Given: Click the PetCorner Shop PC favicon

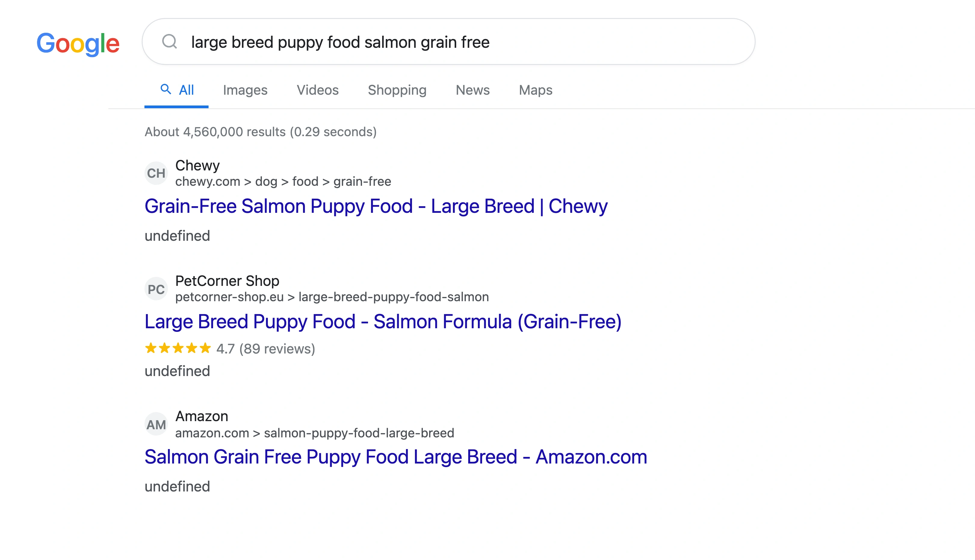Looking at the screenshot, I should [x=156, y=289].
